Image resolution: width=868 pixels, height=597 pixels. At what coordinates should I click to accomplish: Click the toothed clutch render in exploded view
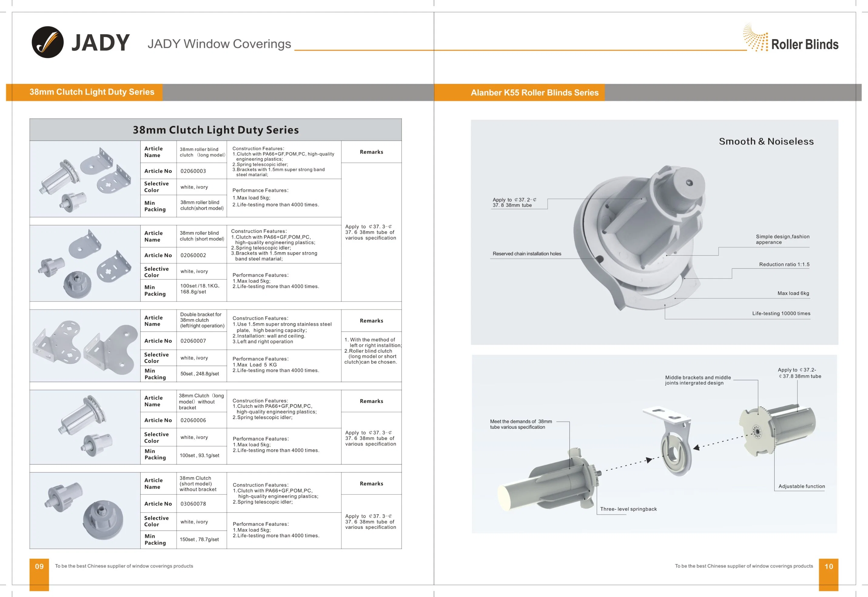tap(777, 430)
